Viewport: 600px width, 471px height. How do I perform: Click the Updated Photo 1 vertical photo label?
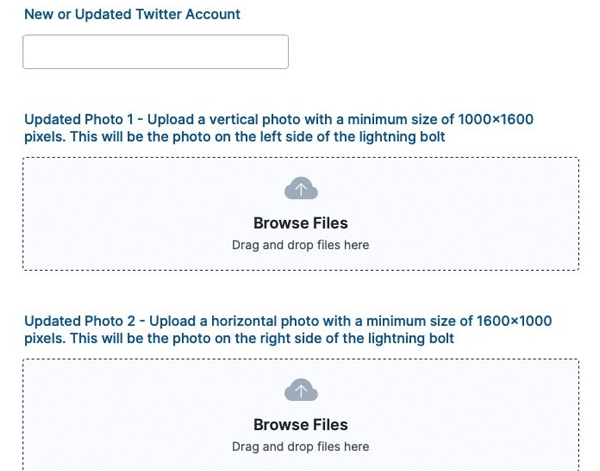tap(279, 128)
